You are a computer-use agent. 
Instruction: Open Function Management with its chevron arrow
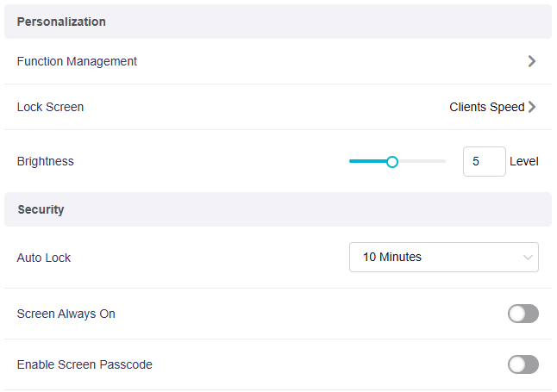[x=531, y=61]
